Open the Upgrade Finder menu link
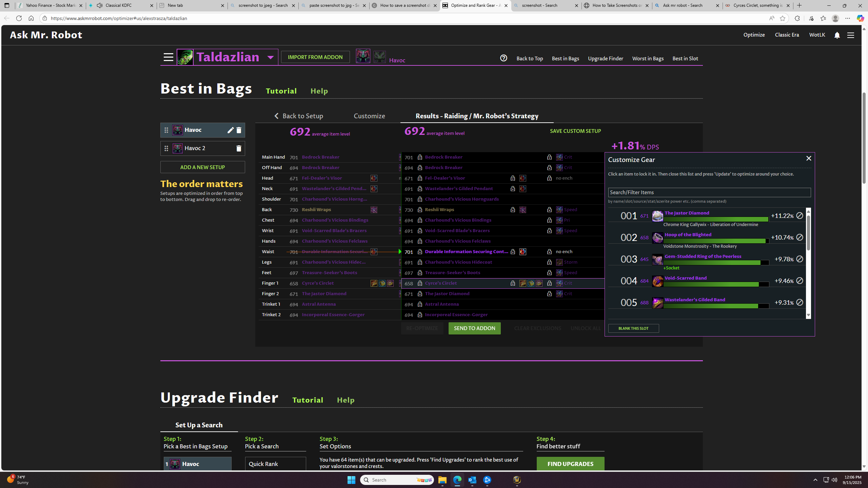 (605, 59)
